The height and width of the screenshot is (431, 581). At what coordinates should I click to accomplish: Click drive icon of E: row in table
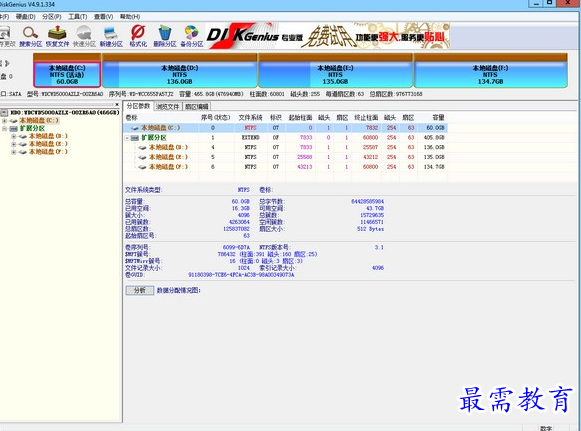pos(142,157)
